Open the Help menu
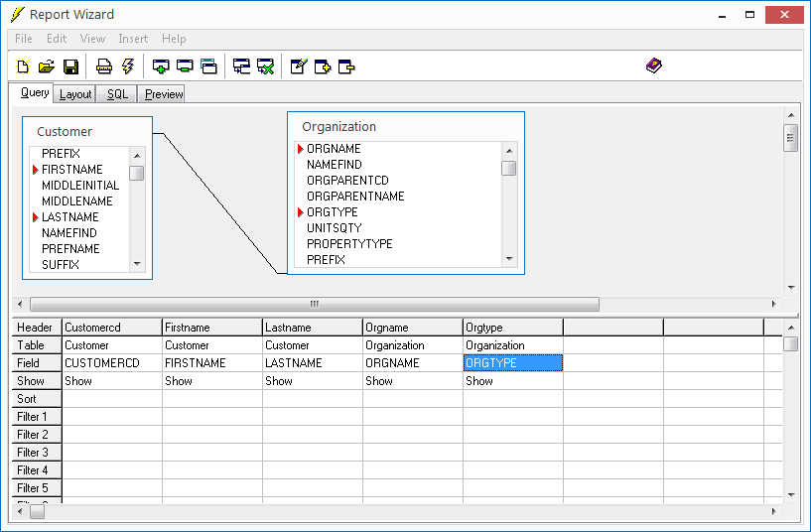 pyautogui.click(x=174, y=39)
